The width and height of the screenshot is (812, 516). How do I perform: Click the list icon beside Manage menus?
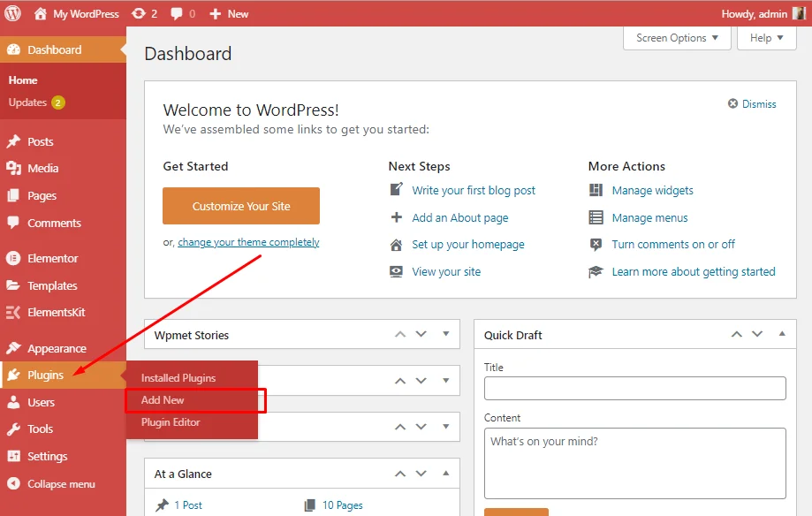click(596, 217)
